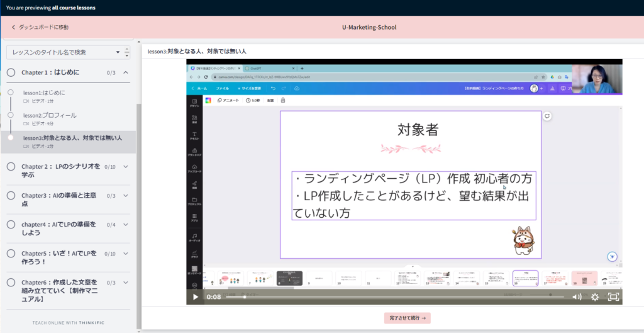
Task: Select lesson1:はじめに in the sidebar
Action: pyautogui.click(x=44, y=93)
